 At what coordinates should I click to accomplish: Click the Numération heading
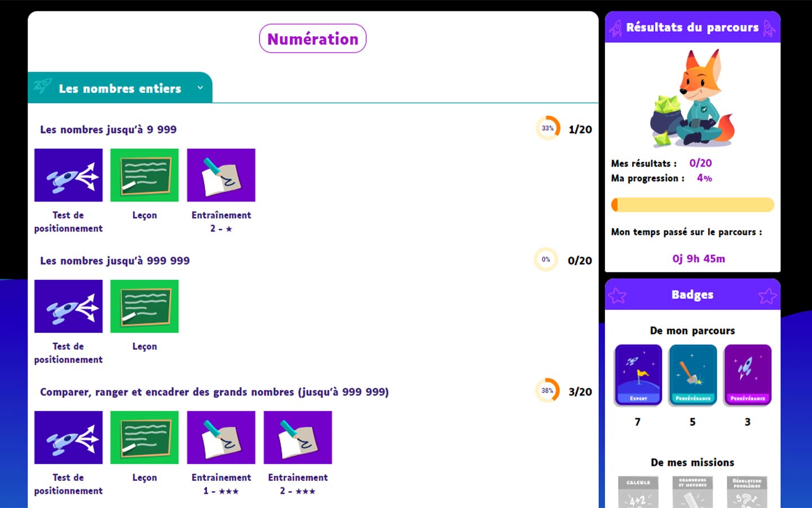coord(312,38)
